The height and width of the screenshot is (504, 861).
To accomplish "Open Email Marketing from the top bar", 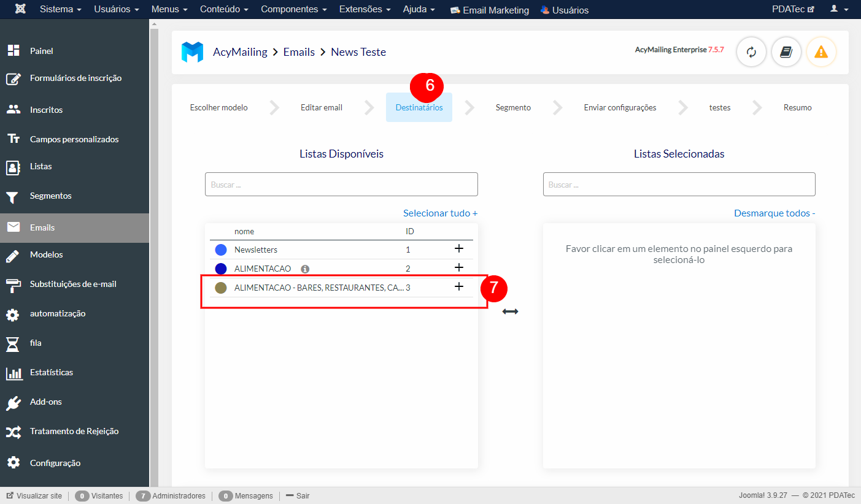I will click(489, 9).
